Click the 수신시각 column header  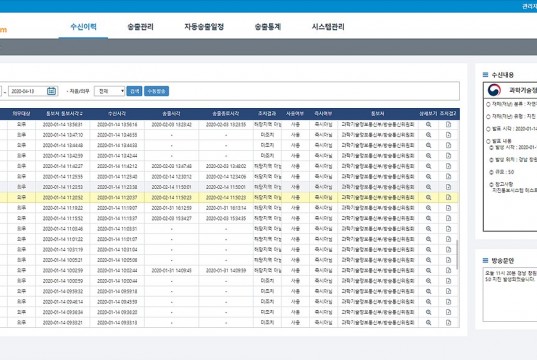click(117, 114)
